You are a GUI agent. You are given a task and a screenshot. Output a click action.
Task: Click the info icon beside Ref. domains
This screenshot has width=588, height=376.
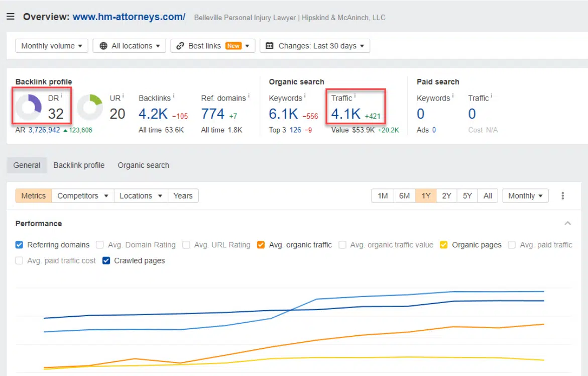(249, 97)
